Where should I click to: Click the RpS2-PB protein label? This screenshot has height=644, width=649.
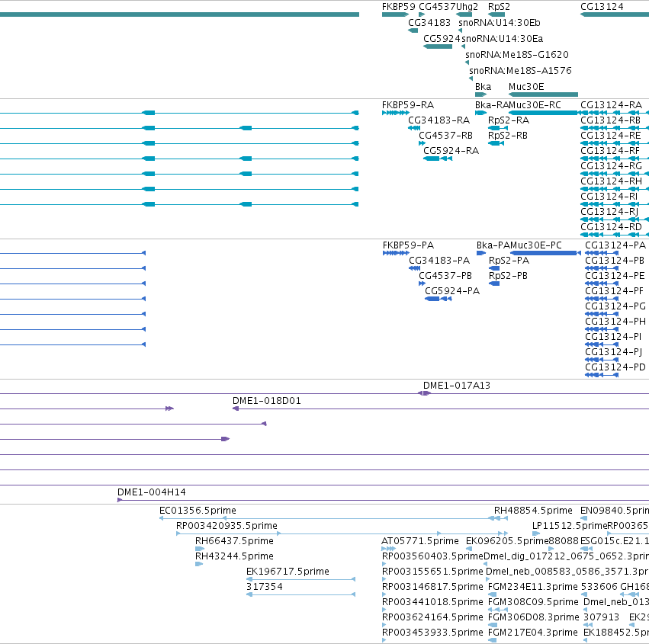[x=508, y=276]
